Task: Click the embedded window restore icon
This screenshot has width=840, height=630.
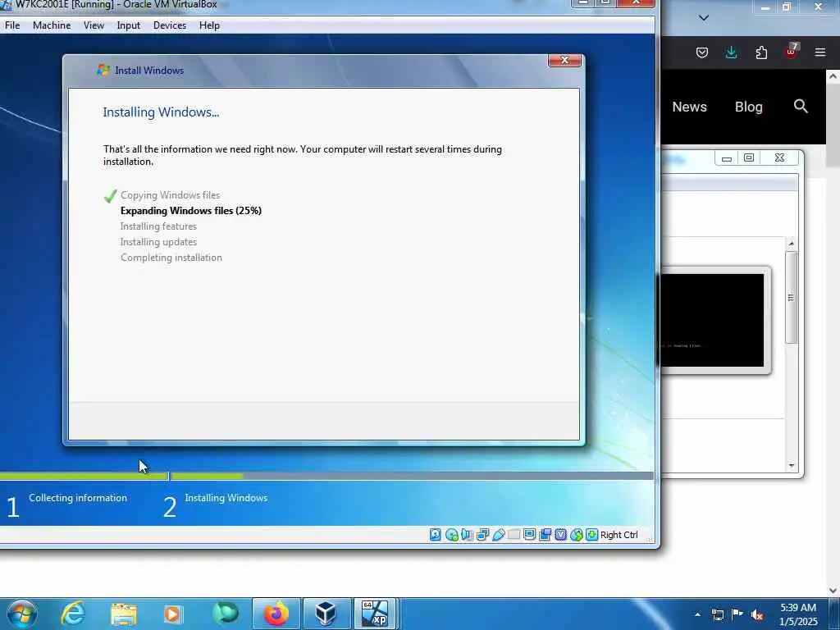Action: click(749, 157)
